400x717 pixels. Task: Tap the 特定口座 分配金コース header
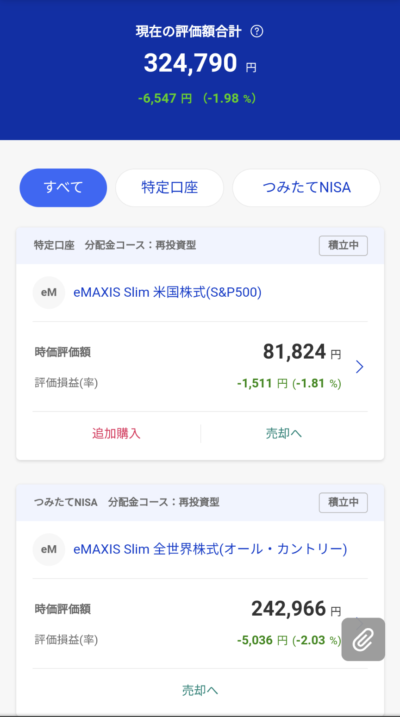115,246
